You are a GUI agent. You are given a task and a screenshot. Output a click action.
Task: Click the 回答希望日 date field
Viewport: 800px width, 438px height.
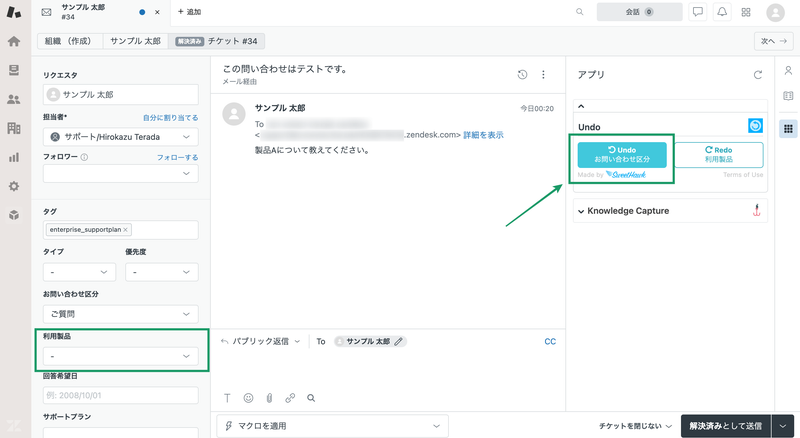(x=121, y=395)
